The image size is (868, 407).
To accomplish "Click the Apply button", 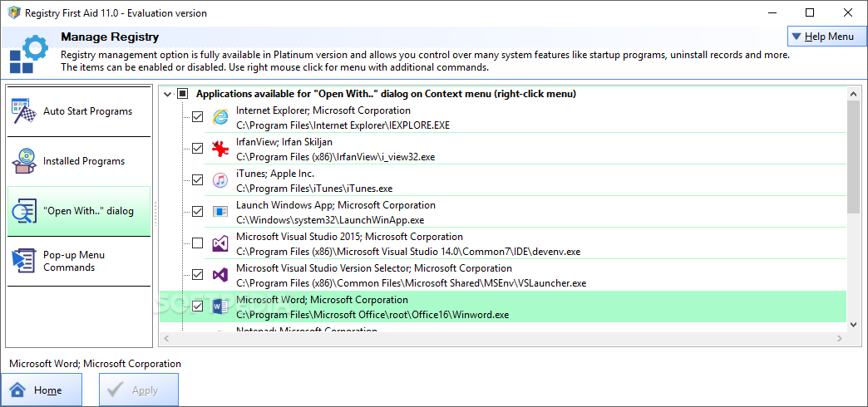I will pos(139,390).
